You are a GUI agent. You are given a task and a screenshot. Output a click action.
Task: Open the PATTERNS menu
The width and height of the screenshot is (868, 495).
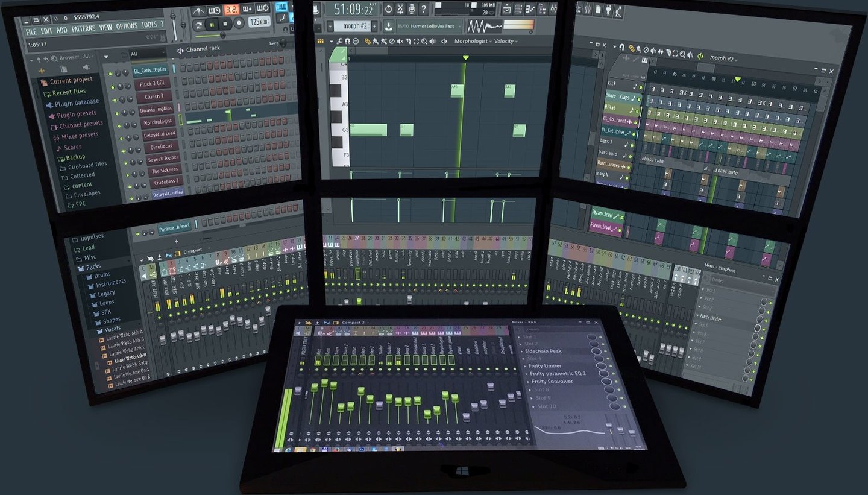coord(83,28)
